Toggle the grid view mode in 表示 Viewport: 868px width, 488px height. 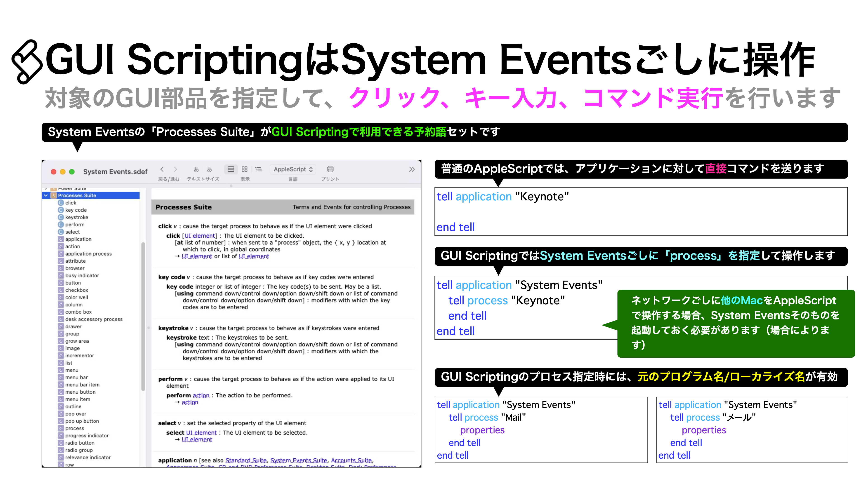(x=245, y=169)
